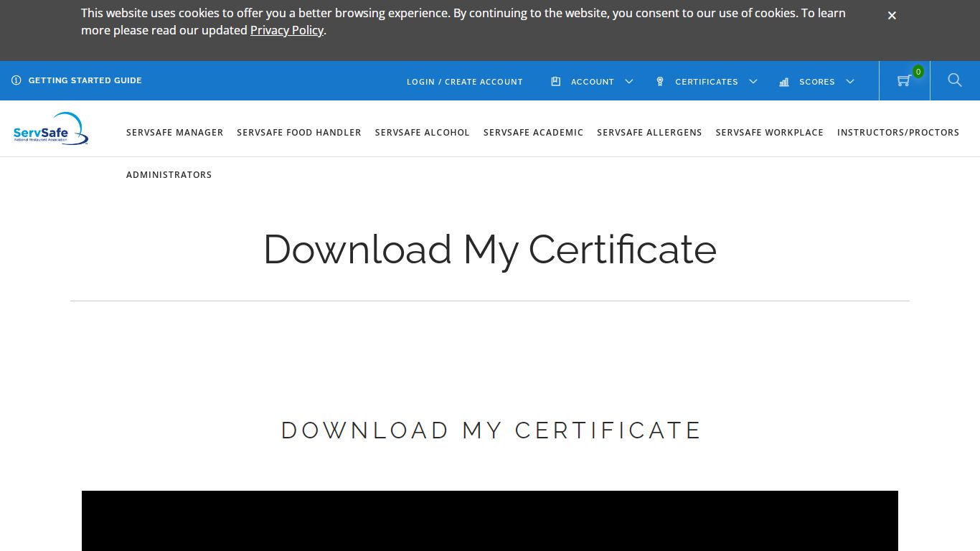Navigate to ServSafe Allergens
Viewport: 980px width, 551px height.
[x=649, y=133]
